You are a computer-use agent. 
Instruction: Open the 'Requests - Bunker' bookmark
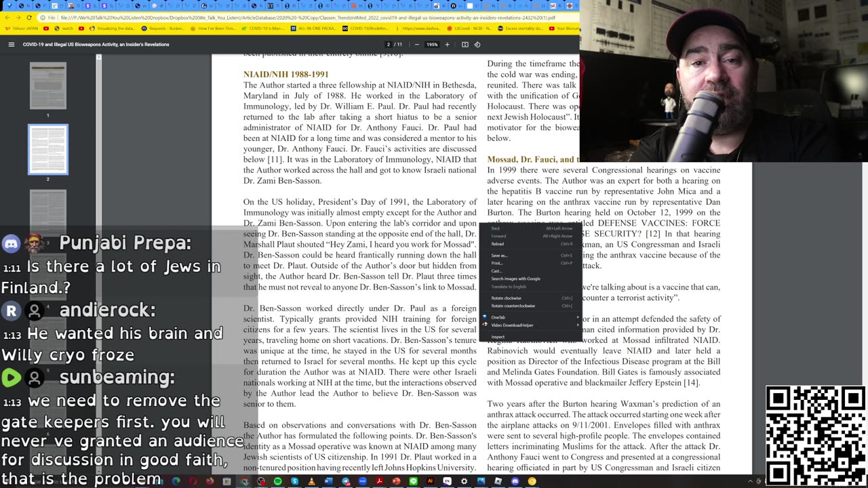[x=163, y=28]
